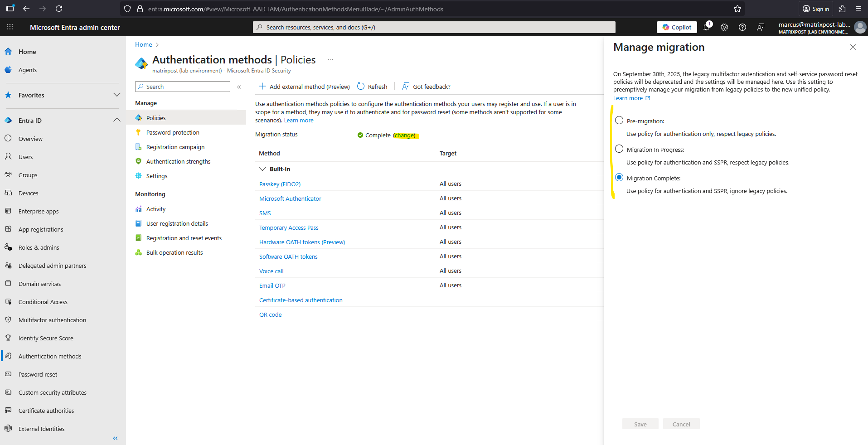Viewport: 868px width, 445px height.
Task: Collapse the Entra ID section
Action: pyautogui.click(x=116, y=121)
